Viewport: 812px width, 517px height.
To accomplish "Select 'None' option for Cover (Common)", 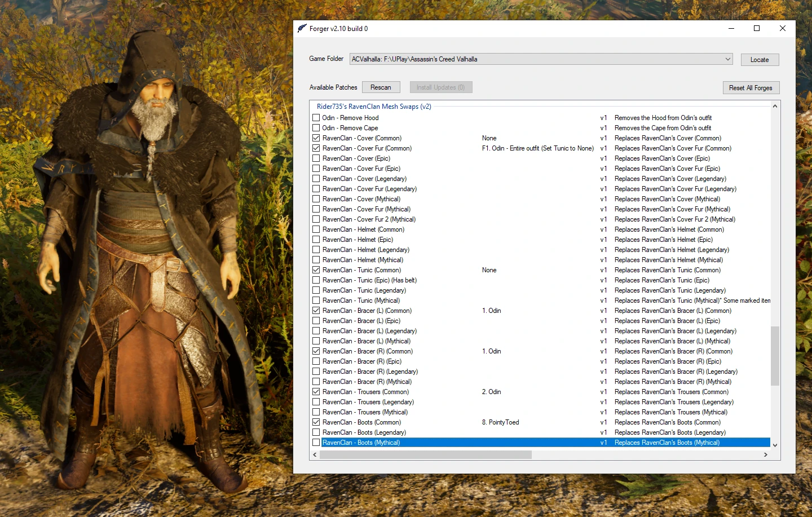I will click(489, 138).
